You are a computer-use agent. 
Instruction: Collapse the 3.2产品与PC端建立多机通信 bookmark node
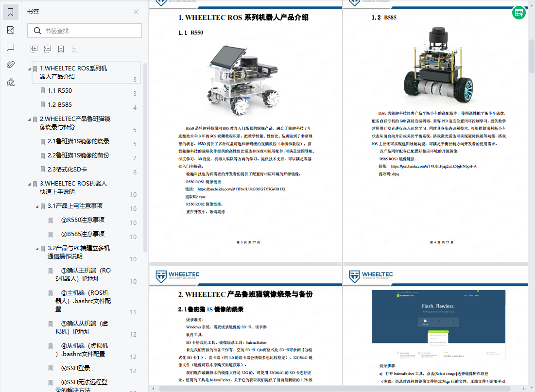click(x=37, y=249)
